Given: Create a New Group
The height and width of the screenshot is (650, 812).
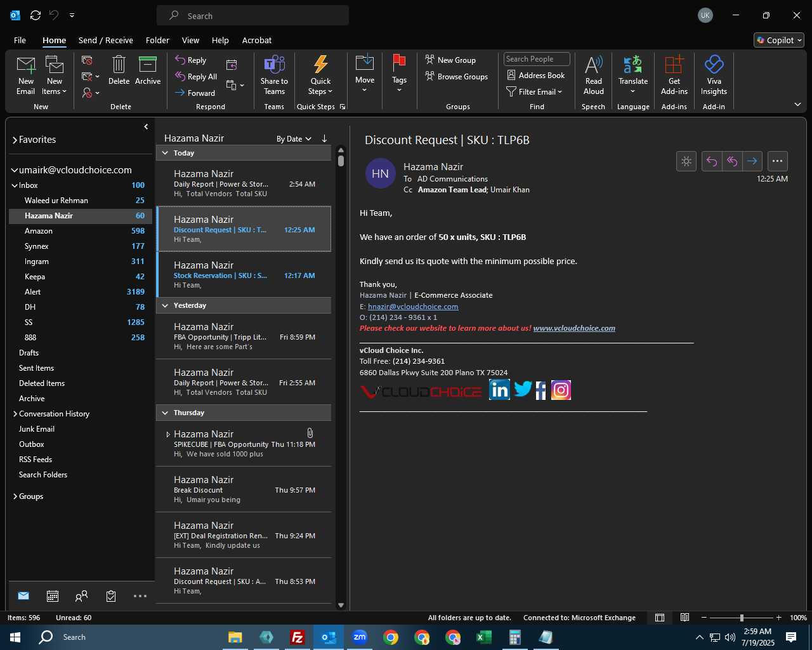Looking at the screenshot, I should click(450, 60).
